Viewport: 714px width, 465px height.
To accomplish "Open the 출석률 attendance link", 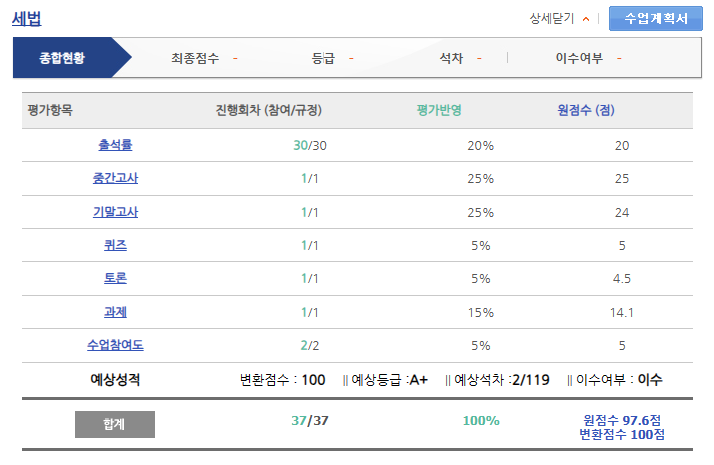I will pos(115,145).
